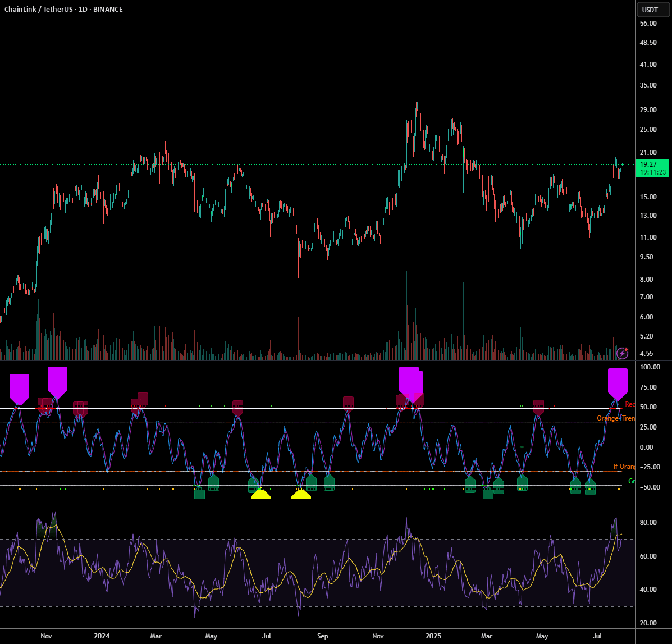Click the green 19.27 current price label
Screen dimensions: 672x644
click(x=648, y=164)
